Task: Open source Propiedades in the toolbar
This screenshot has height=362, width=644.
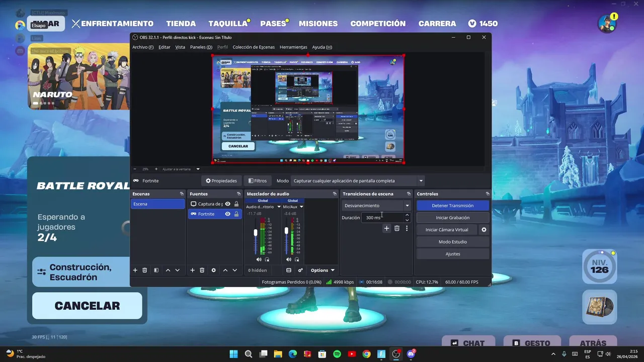Action: [221, 180]
